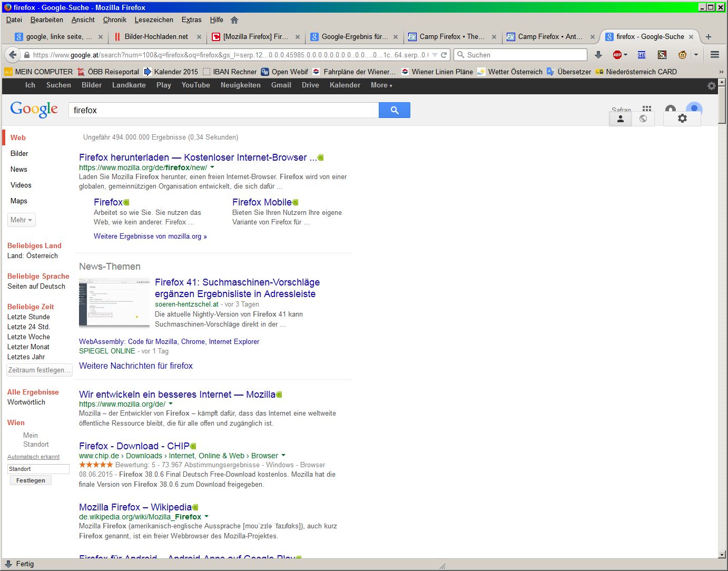Click the S4E toolbar extension icon
Viewport: 728px width, 571px height.
[x=641, y=55]
